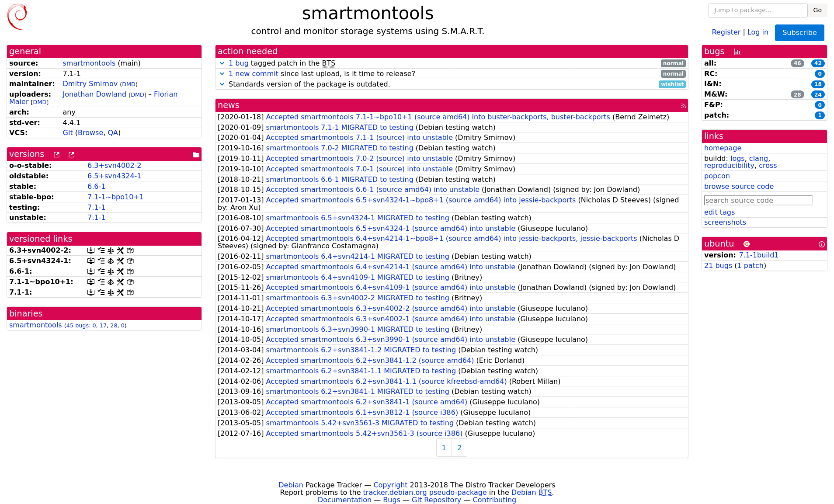
Task: Open the Log in link
Action: 758,32
